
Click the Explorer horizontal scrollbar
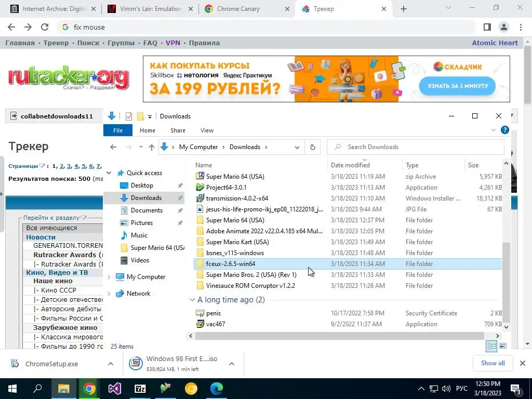339,336
